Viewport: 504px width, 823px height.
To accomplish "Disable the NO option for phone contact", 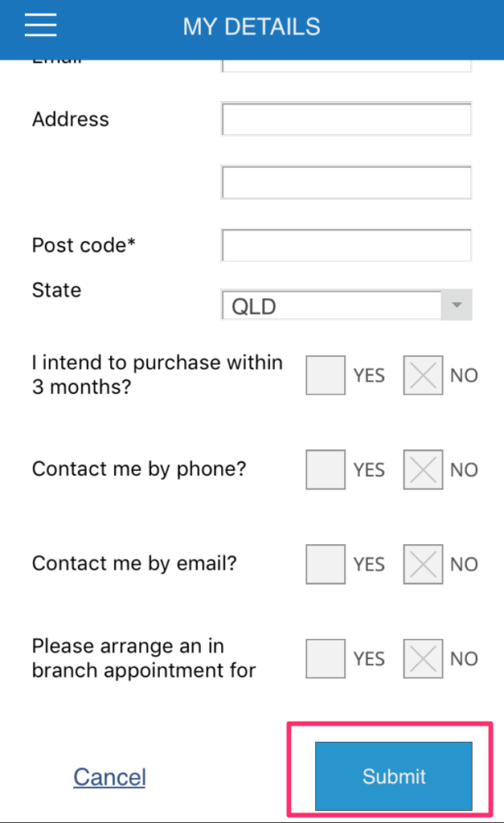I will (x=423, y=469).
